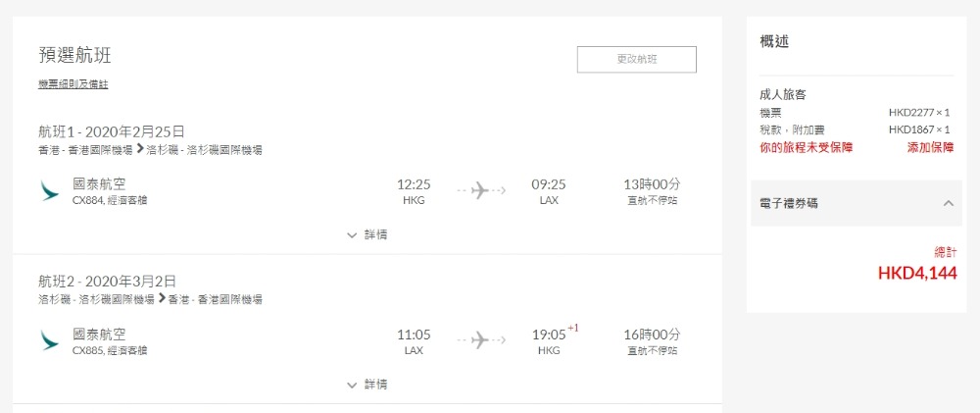Expand 詳情 for the 2月25日 flight
The height and width of the screenshot is (413, 980).
(367, 234)
